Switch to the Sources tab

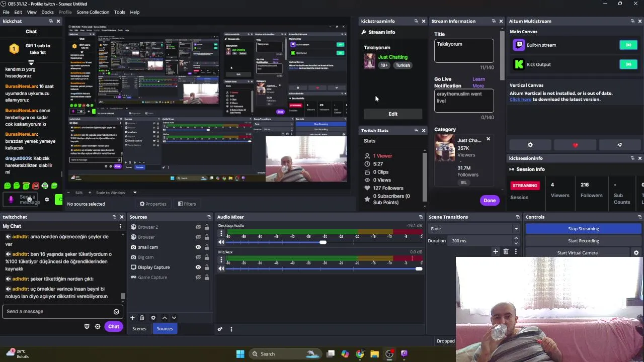coord(165,329)
